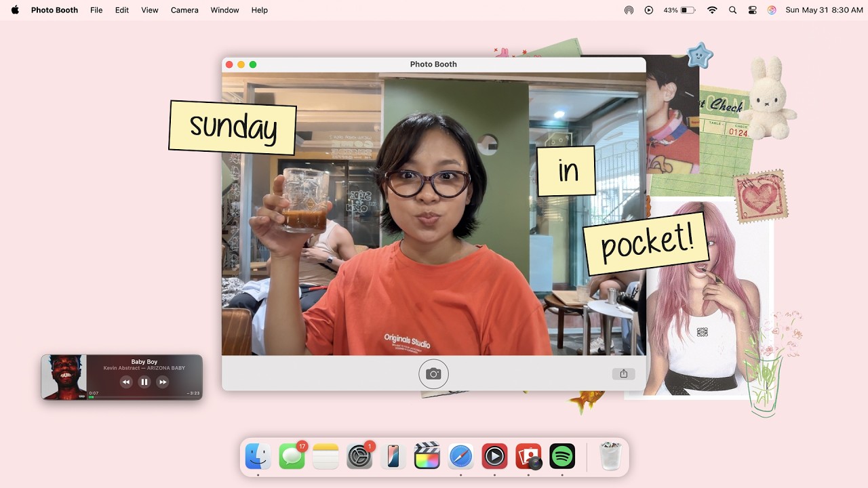Screen dimensions: 868x488
Task: Zoom the Photo Booth window with green button
Action: [253, 64]
